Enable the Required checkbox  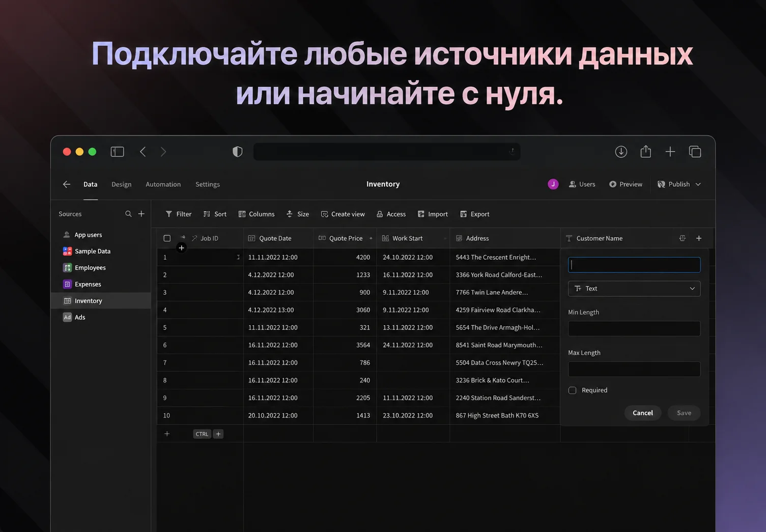pos(572,390)
